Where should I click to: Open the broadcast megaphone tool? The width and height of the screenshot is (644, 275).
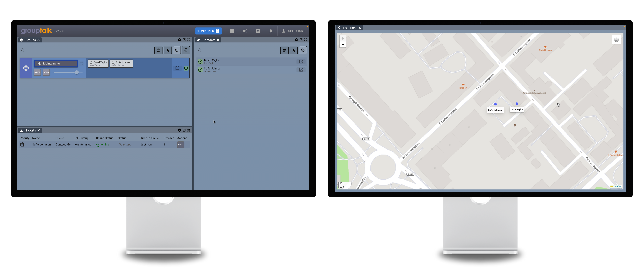coord(245,31)
